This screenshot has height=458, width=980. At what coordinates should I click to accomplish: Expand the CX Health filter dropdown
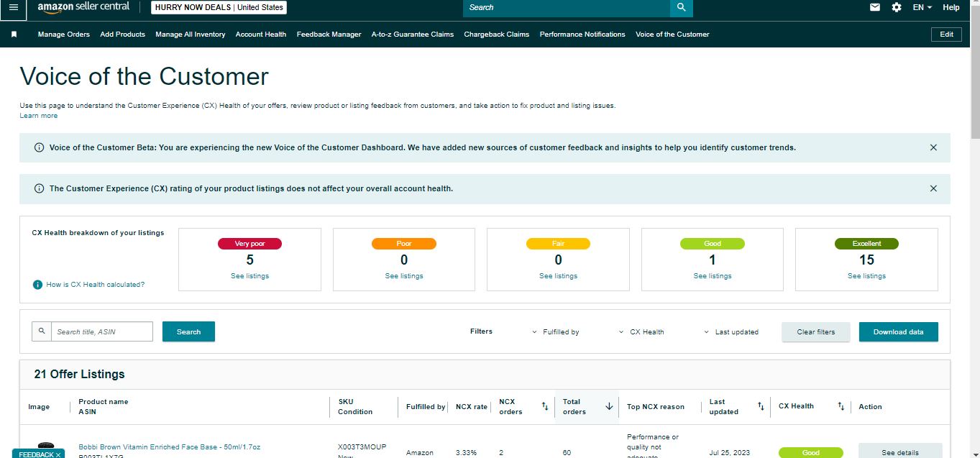(x=641, y=332)
